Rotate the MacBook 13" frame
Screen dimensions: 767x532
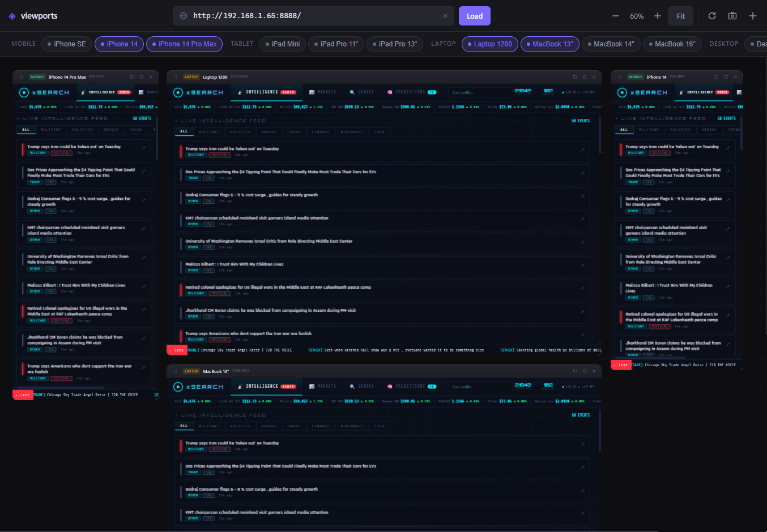[x=575, y=371]
